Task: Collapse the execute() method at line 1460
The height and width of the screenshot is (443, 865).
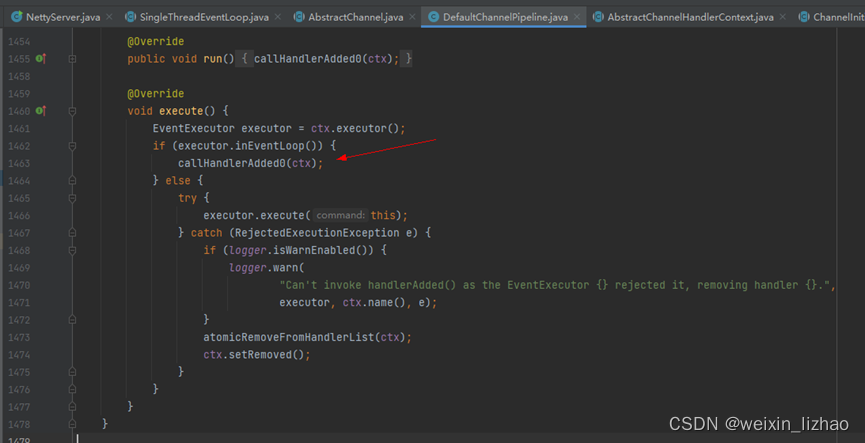Action: click(72, 111)
